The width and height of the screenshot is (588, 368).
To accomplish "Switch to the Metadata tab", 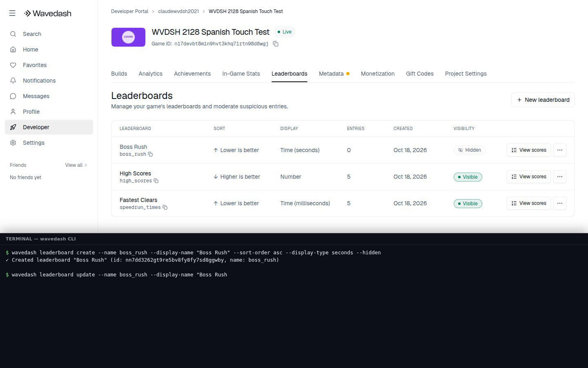I will point(334,74).
